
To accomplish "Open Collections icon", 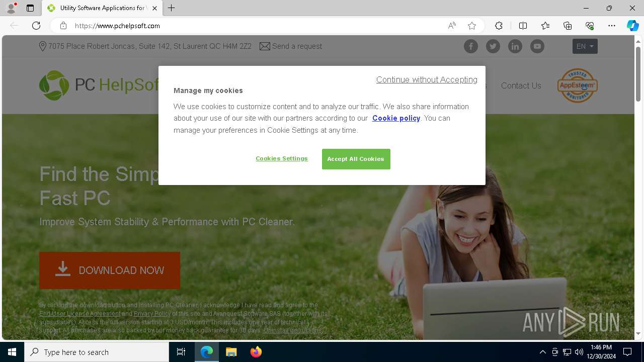I will 568,26.
